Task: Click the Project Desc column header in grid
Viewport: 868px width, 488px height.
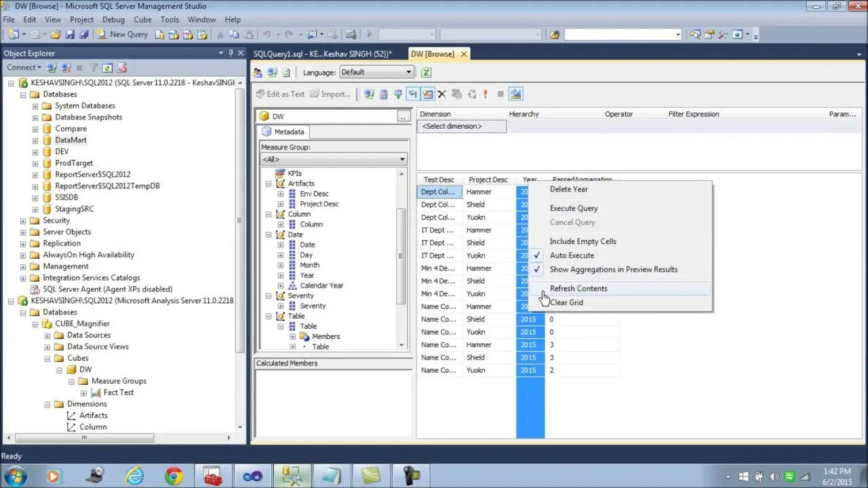Action: click(x=488, y=180)
